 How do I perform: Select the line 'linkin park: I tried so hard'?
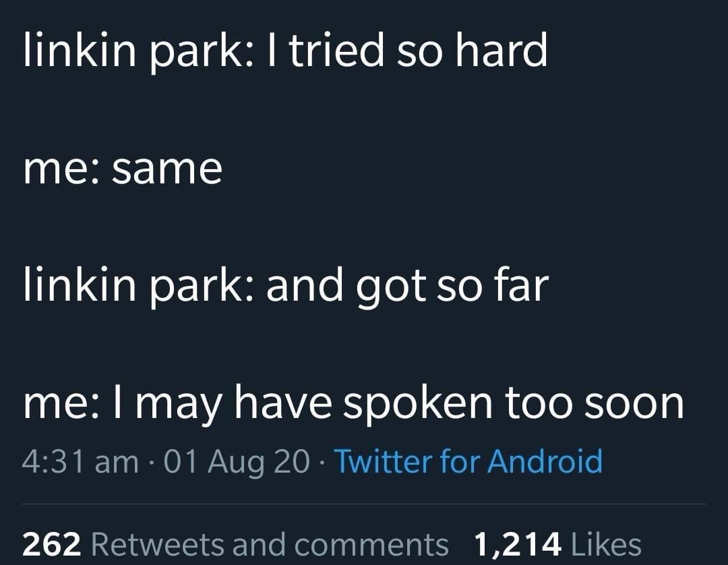point(286,52)
